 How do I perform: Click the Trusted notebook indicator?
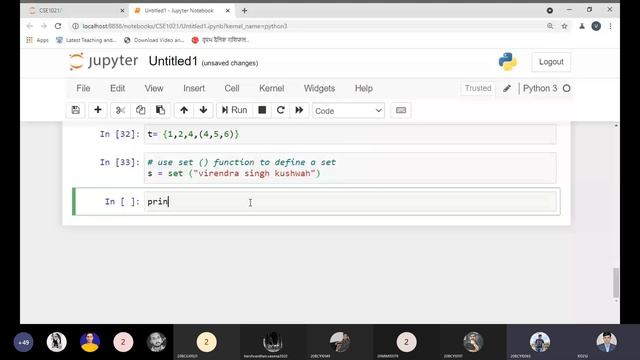[x=478, y=88]
